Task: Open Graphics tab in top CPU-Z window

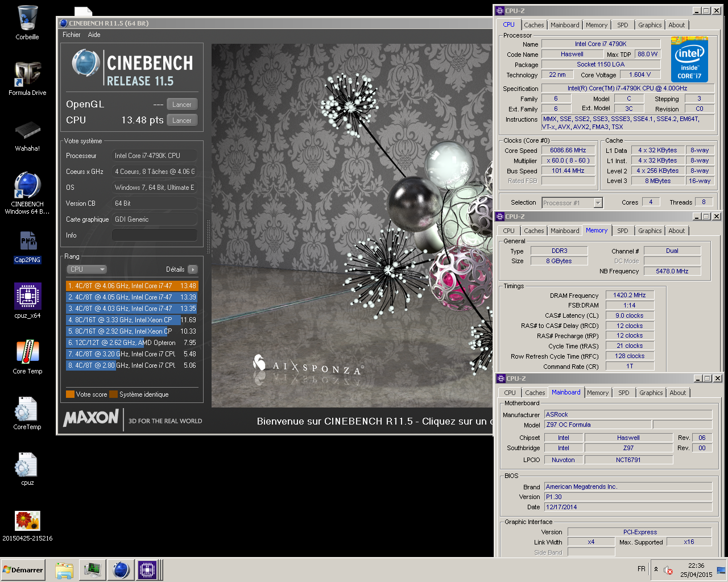Action: pos(650,25)
